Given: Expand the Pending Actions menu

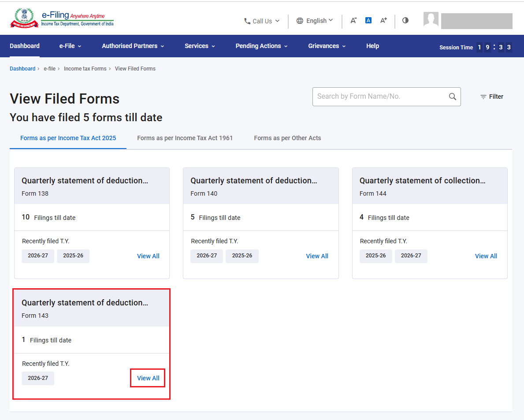Looking at the screenshot, I should 261,46.
